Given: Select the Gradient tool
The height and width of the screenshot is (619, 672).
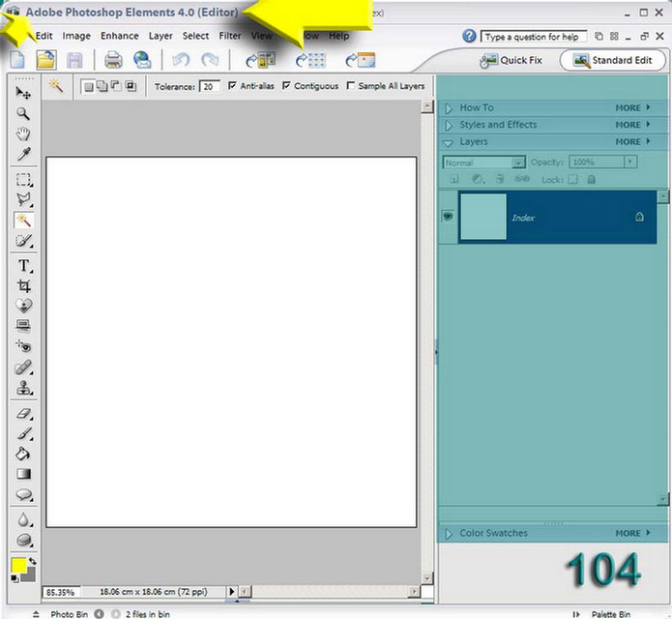Looking at the screenshot, I should click(x=23, y=474).
